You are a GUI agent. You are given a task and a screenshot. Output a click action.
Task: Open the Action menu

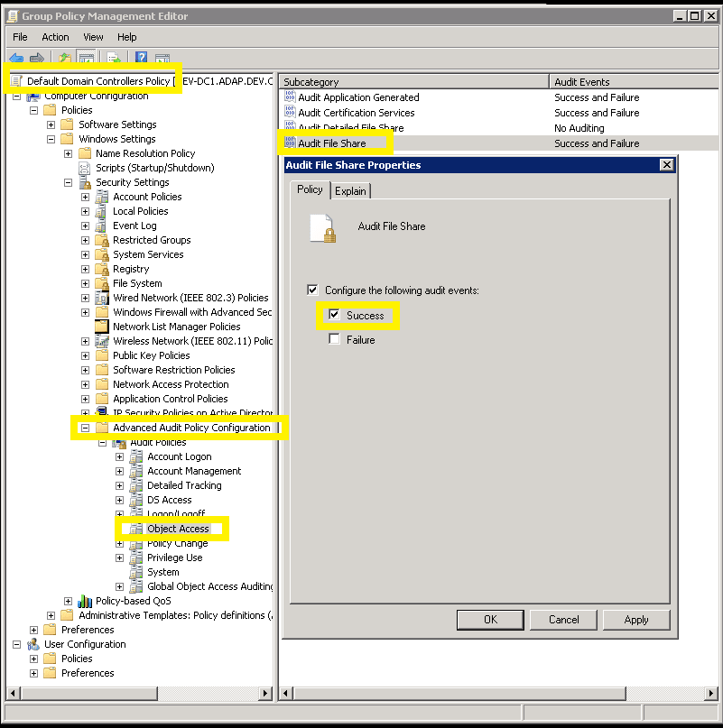coord(55,37)
